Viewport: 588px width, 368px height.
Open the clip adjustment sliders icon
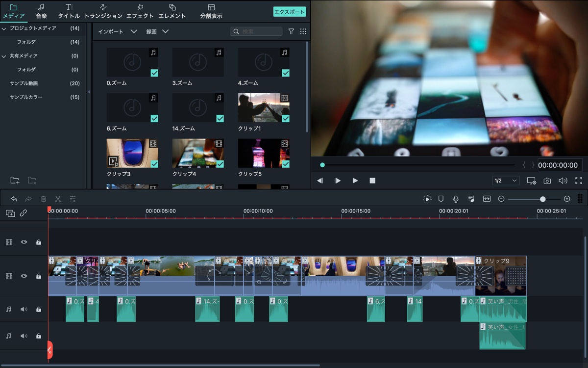coord(73,199)
